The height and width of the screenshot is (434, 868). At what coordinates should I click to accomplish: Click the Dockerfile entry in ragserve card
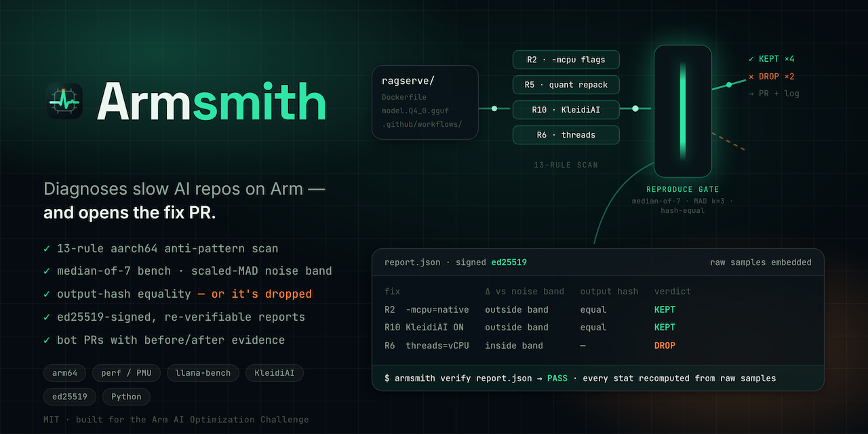pyautogui.click(x=404, y=97)
